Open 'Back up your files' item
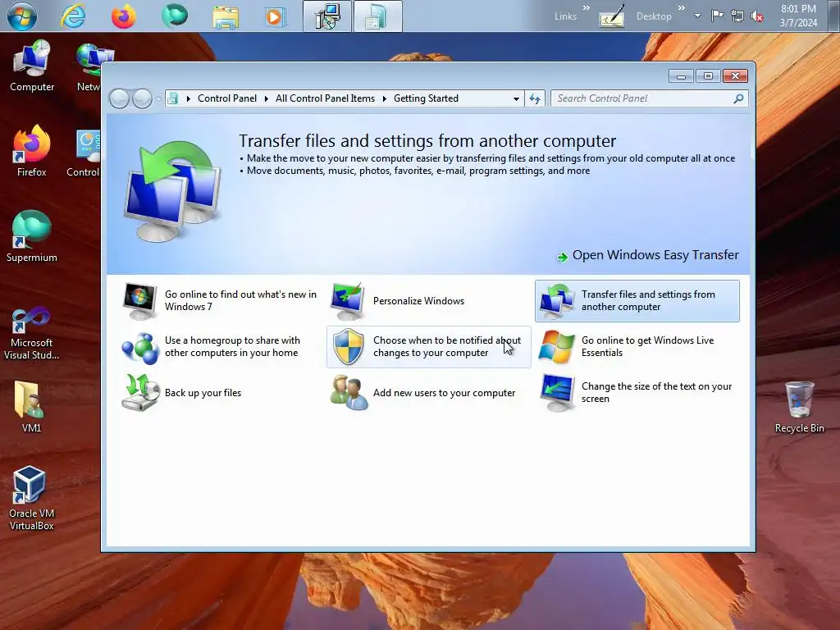This screenshot has height=630, width=840. 203,393
